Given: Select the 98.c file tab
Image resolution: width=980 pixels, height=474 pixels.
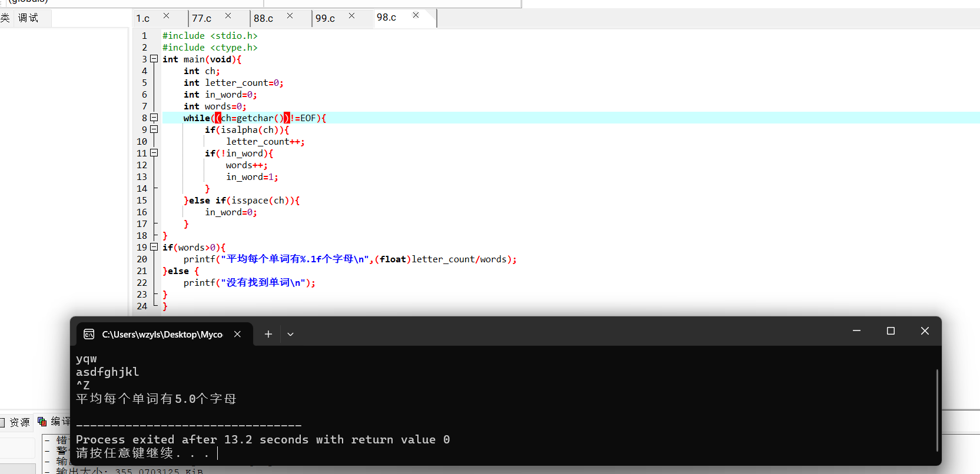Looking at the screenshot, I should (x=386, y=18).
